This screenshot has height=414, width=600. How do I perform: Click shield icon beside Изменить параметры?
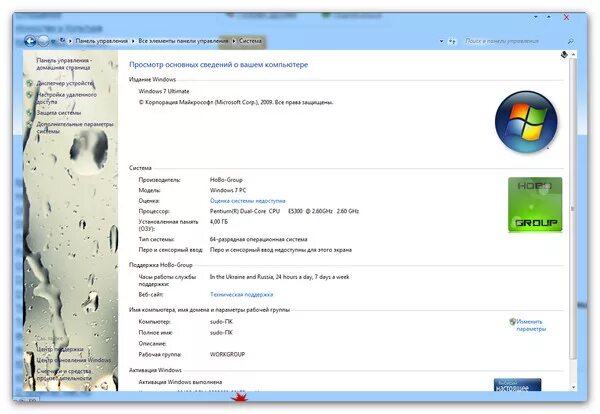(x=512, y=321)
